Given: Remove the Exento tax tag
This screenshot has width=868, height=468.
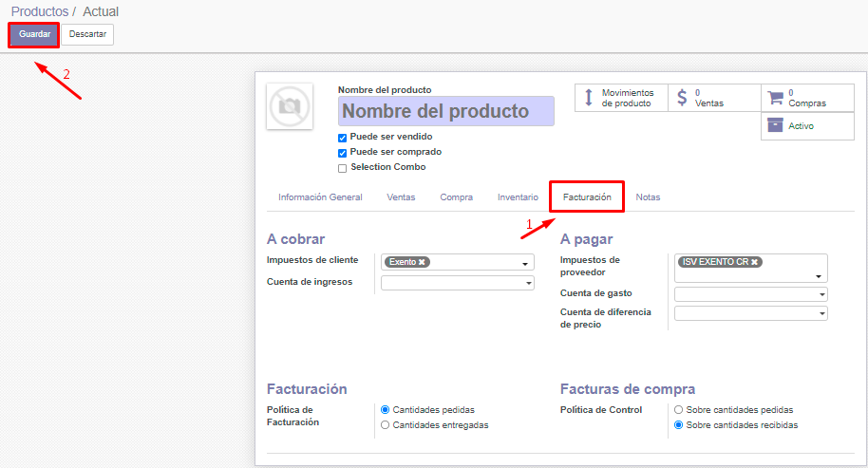Looking at the screenshot, I should click(x=422, y=262).
